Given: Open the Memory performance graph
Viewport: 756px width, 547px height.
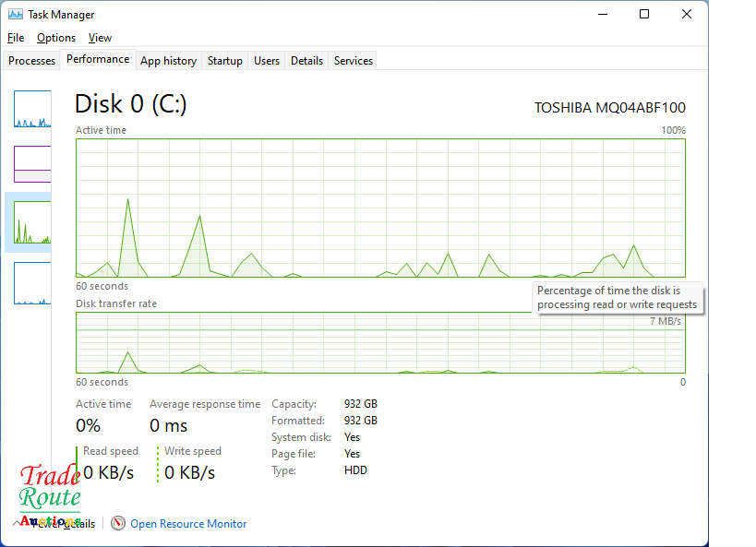Looking at the screenshot, I should pos(32,163).
